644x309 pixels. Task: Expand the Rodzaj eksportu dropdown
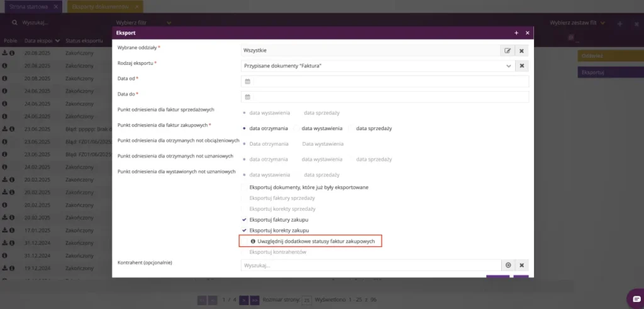[508, 66]
